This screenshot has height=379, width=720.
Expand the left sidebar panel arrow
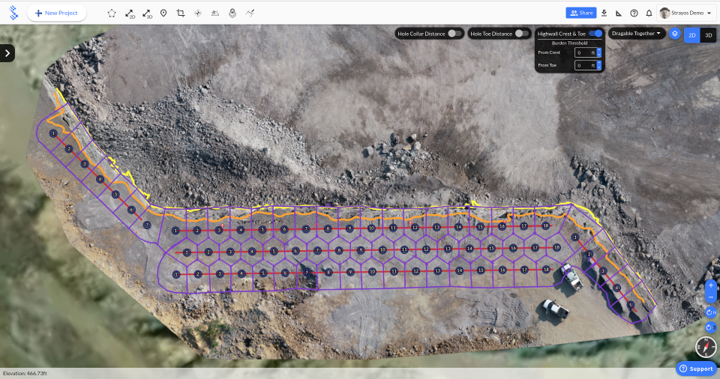pos(7,53)
